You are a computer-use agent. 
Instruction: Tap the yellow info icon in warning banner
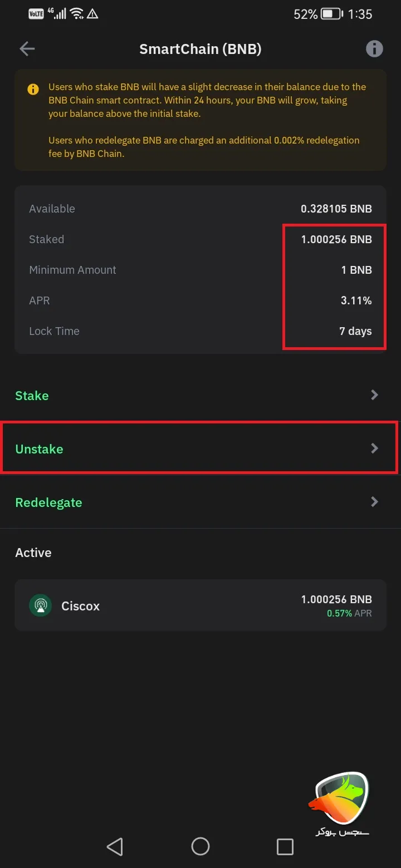click(33, 88)
